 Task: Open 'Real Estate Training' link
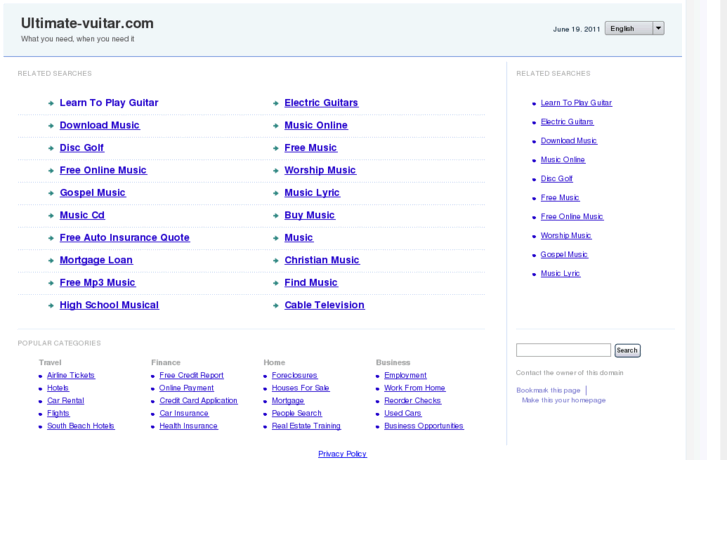coord(306,426)
